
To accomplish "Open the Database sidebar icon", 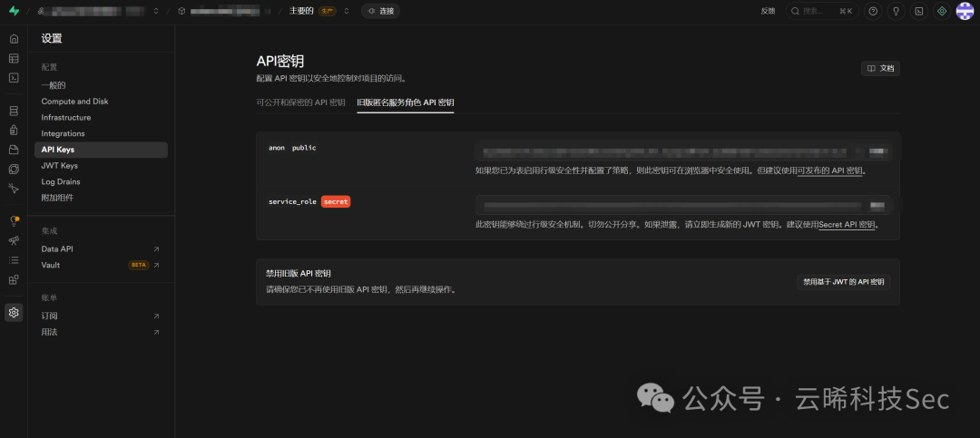I will (14, 111).
